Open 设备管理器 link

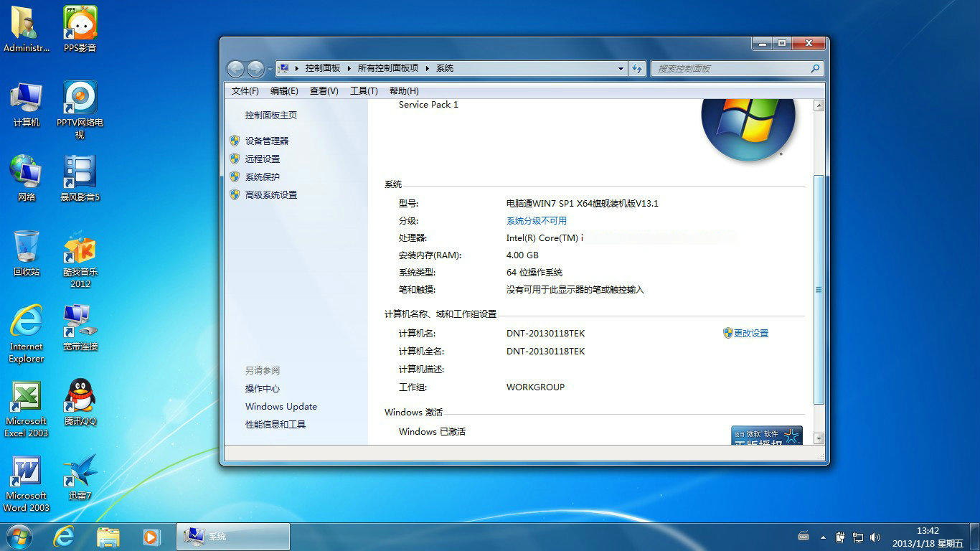click(x=267, y=141)
